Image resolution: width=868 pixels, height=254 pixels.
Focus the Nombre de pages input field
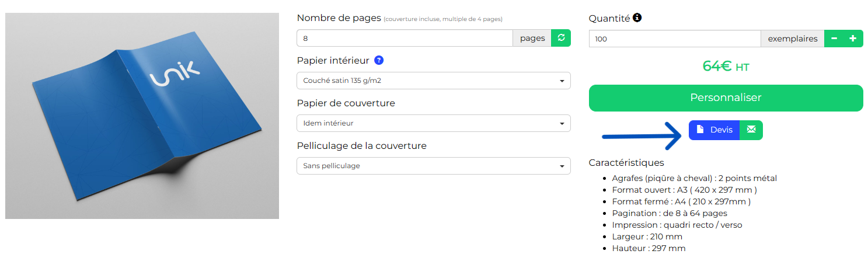tap(405, 38)
